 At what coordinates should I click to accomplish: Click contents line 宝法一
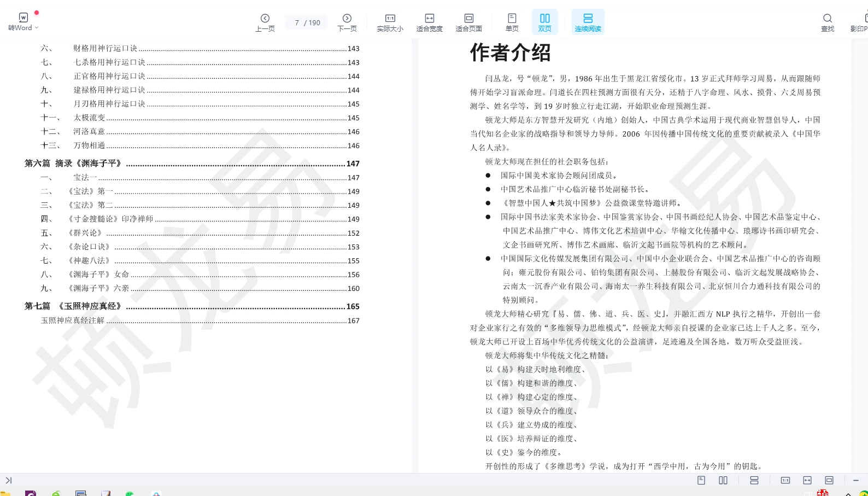(x=200, y=178)
